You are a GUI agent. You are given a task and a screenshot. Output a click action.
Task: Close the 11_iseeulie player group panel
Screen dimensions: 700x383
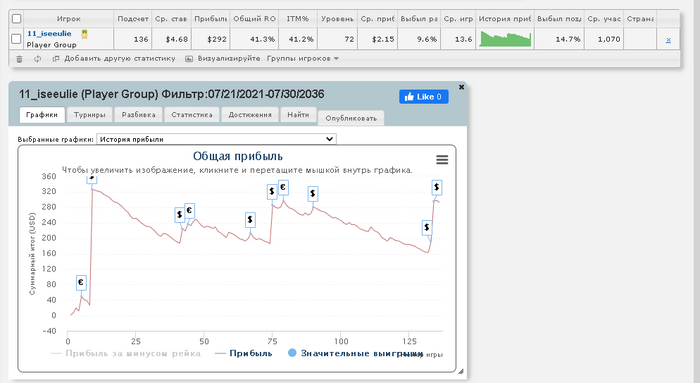tap(462, 87)
